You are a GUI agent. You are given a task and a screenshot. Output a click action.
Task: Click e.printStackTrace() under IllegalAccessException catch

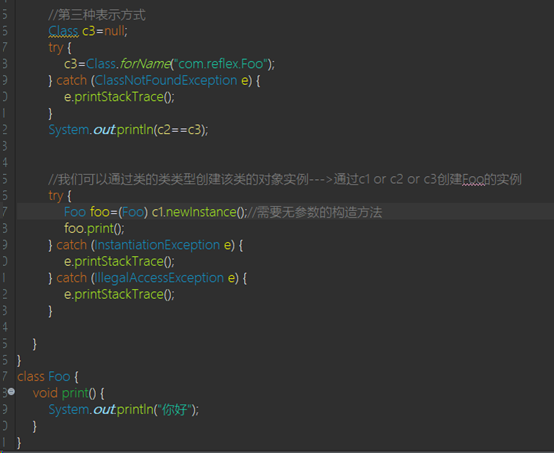119,294
